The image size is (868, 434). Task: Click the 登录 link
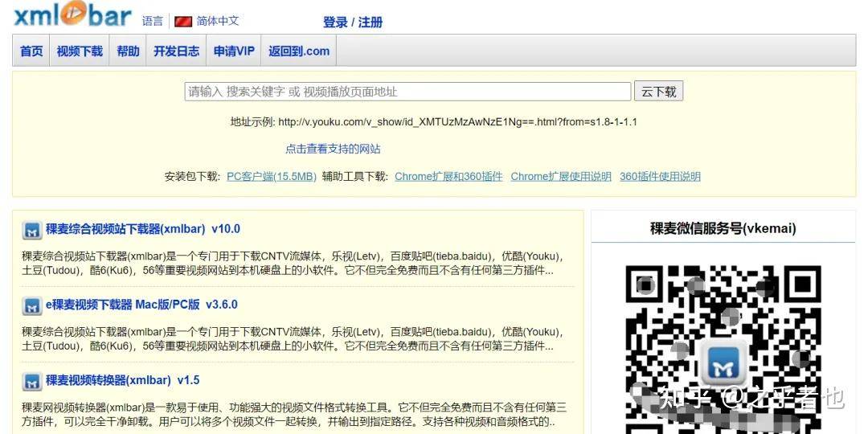pyautogui.click(x=335, y=23)
